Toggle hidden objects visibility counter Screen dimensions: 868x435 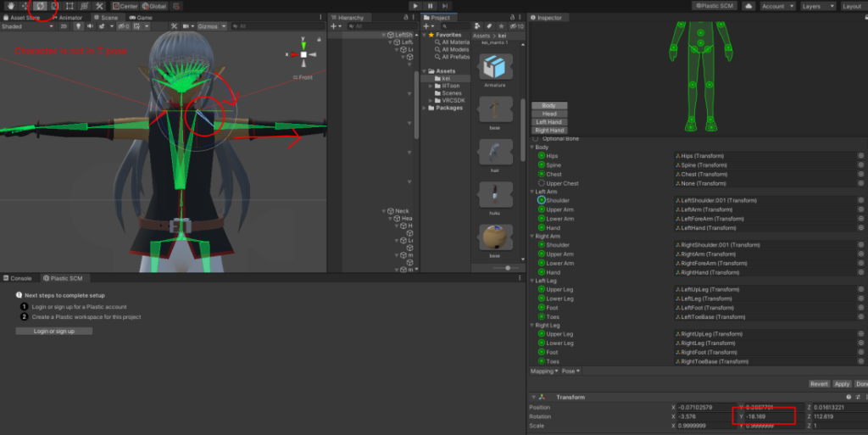click(124, 26)
